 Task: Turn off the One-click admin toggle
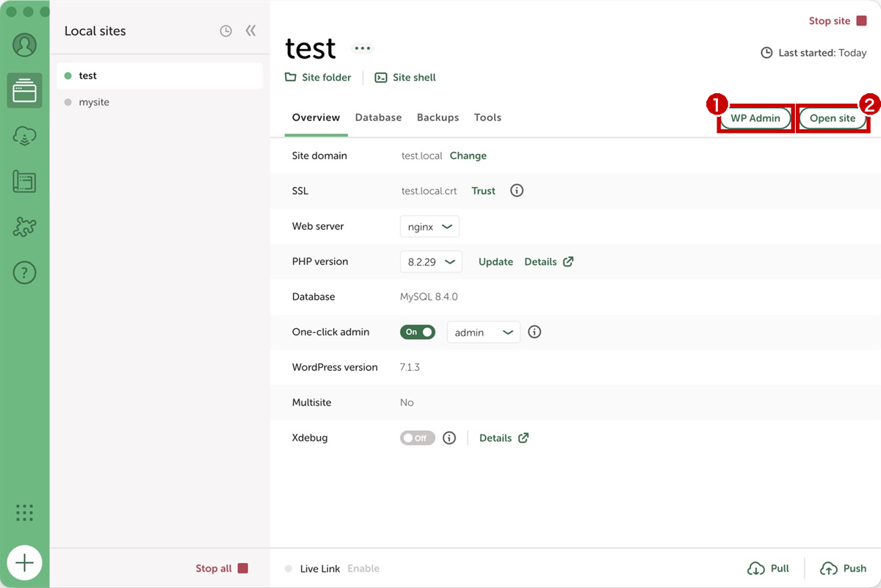coord(418,332)
